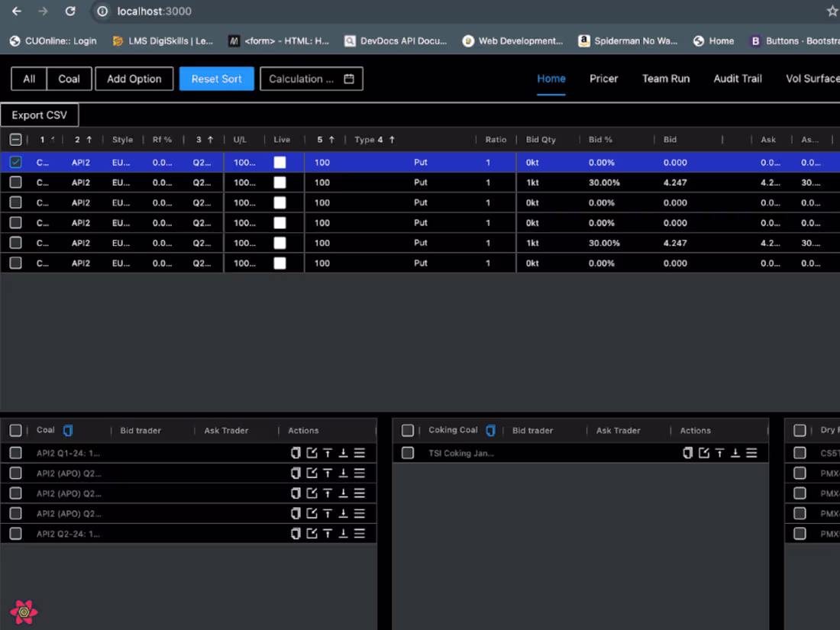The height and width of the screenshot is (630, 840).
Task: Toggle the Live switch on the second row
Action: (x=279, y=182)
